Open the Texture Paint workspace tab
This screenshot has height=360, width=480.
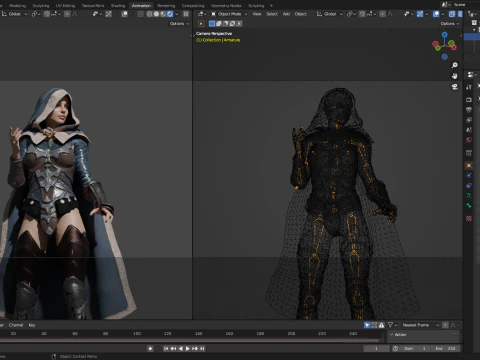(x=93, y=6)
